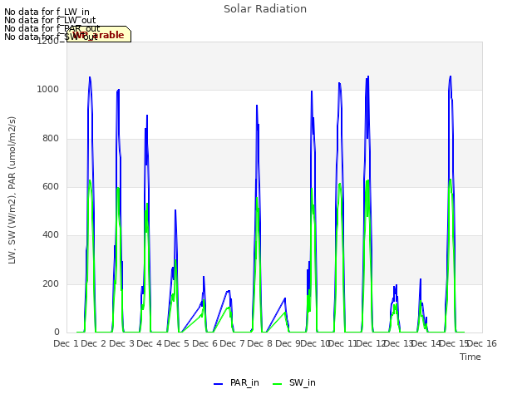The height and width of the screenshot is (399, 532).
Task: Click the blue PAR_in legend swatch
Action: (218, 384)
